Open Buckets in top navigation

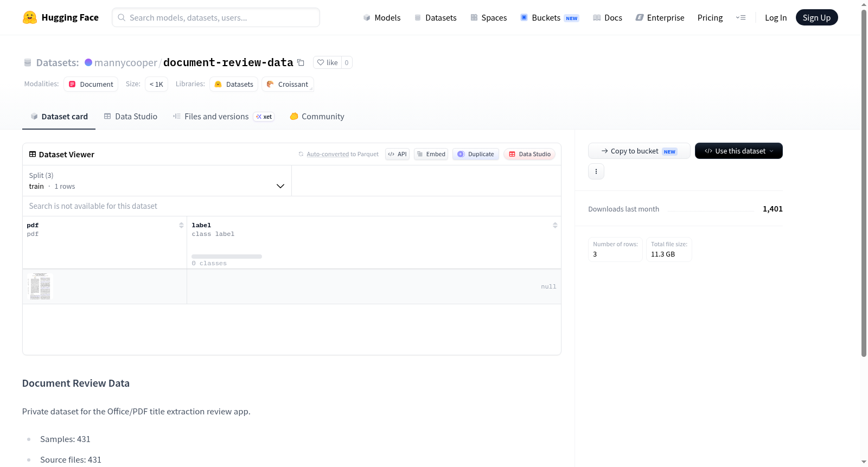click(550, 17)
